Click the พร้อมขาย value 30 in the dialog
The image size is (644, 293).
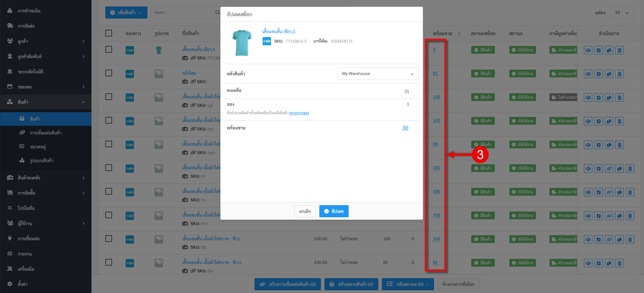click(405, 128)
